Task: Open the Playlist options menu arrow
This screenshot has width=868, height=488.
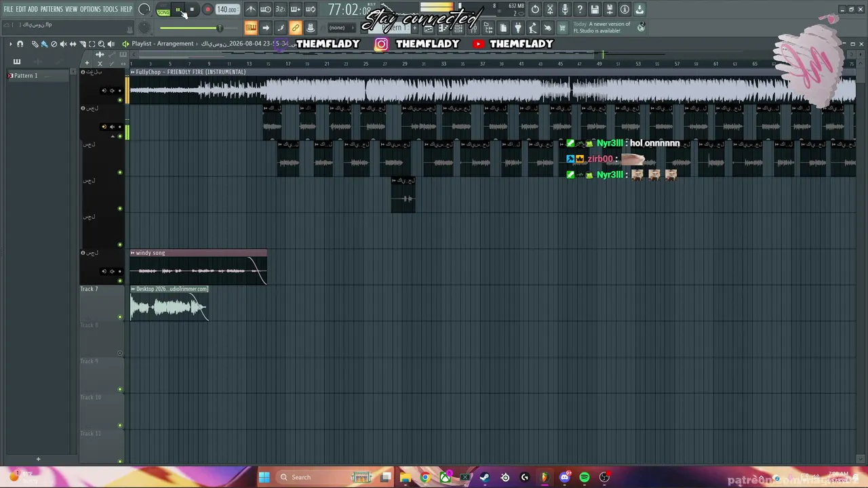Action: 10,44
